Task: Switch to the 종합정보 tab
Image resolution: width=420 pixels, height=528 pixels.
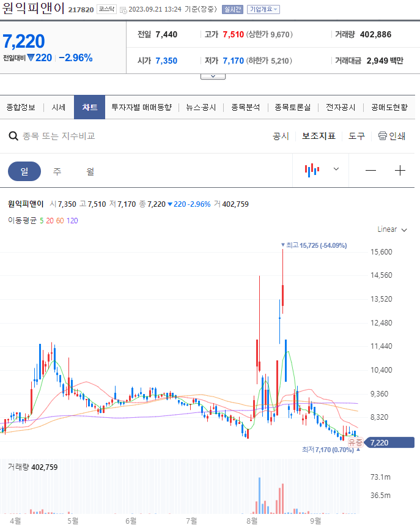Action: click(x=21, y=107)
